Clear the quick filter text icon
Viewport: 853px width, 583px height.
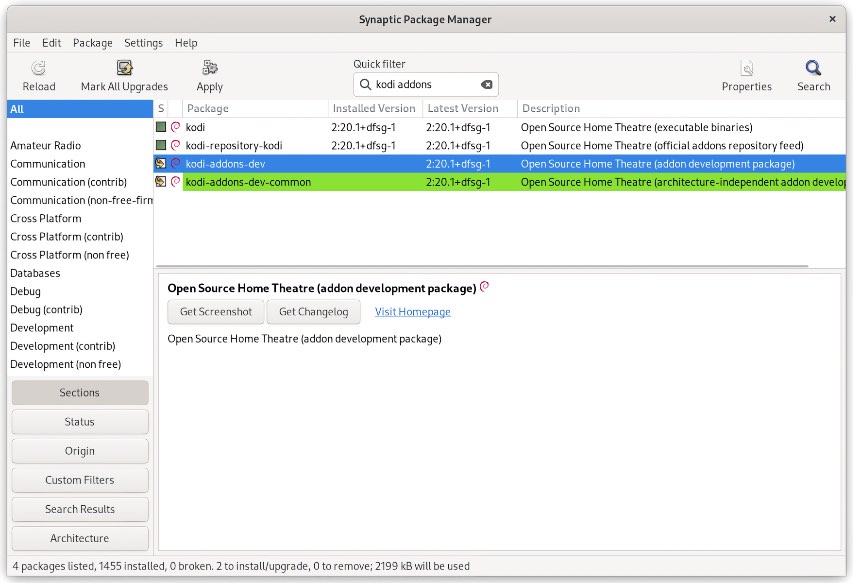click(x=486, y=84)
